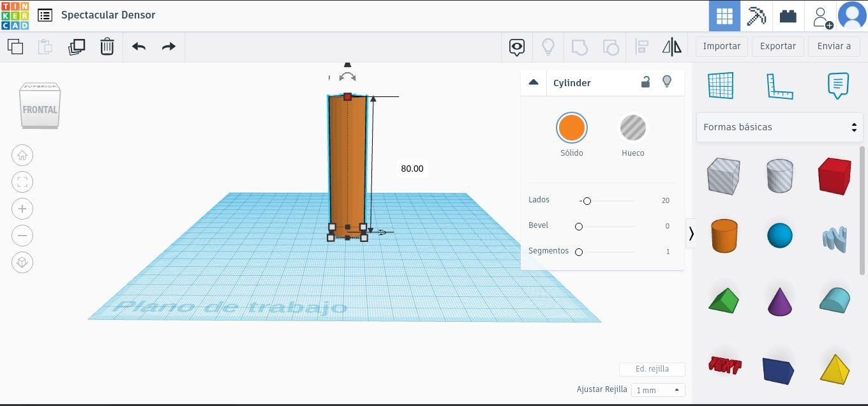The height and width of the screenshot is (406, 868).
Task: Click the Spectacular Densor design name
Action: point(108,15)
